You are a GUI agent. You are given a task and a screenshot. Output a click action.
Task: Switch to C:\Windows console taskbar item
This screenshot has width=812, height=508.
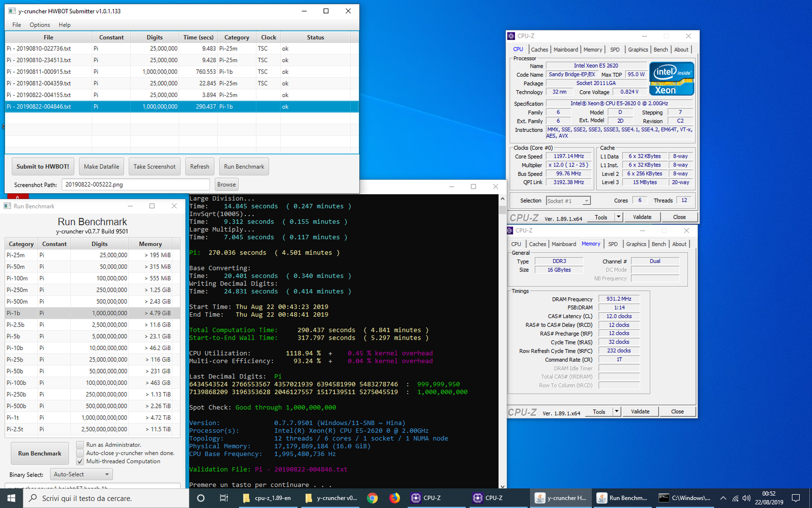(685, 498)
